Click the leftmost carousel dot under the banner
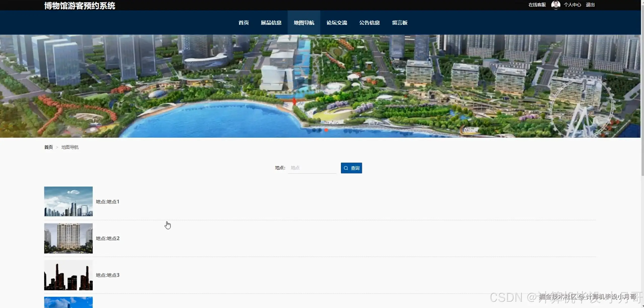644x308 pixels. 314,130
